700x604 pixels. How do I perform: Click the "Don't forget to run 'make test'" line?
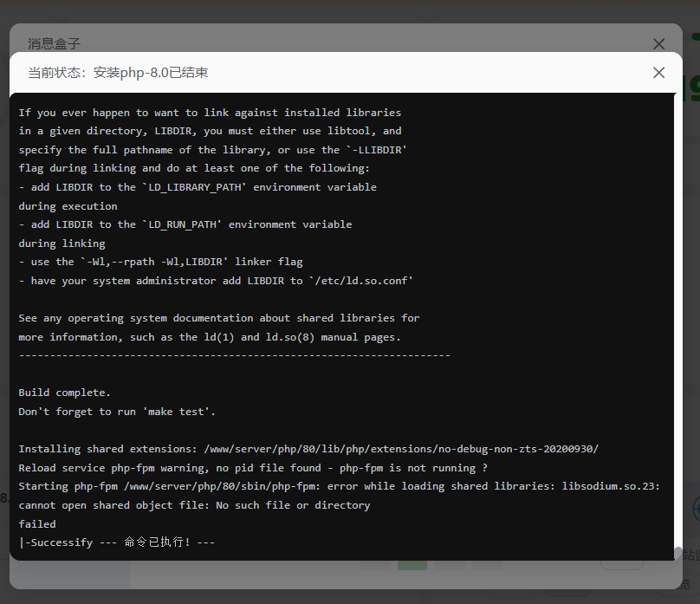tap(117, 411)
